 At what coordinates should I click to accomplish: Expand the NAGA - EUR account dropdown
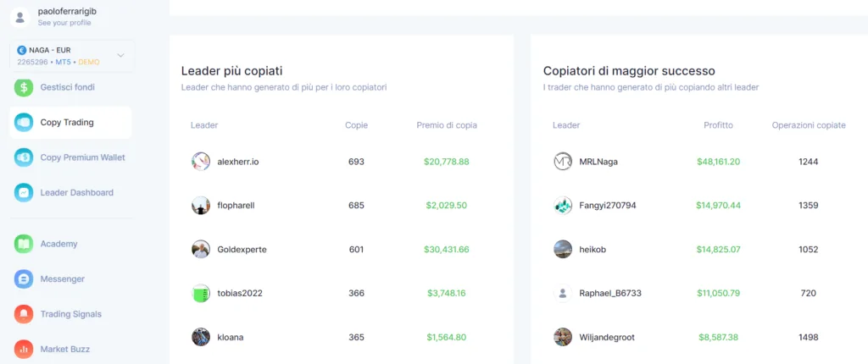point(120,55)
